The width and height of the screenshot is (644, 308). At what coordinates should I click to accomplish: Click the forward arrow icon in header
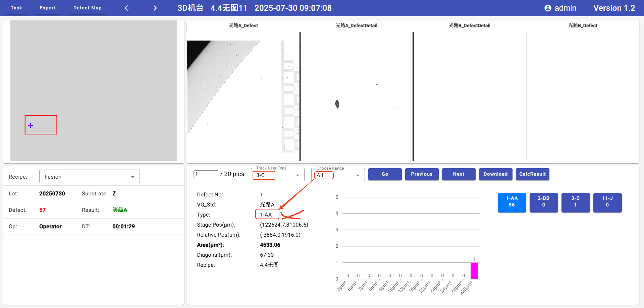[154, 8]
